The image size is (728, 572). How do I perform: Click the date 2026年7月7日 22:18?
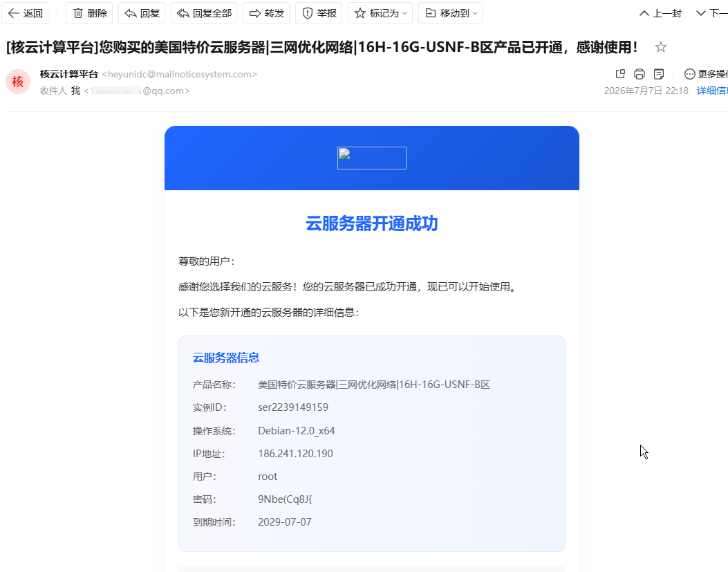pos(646,91)
